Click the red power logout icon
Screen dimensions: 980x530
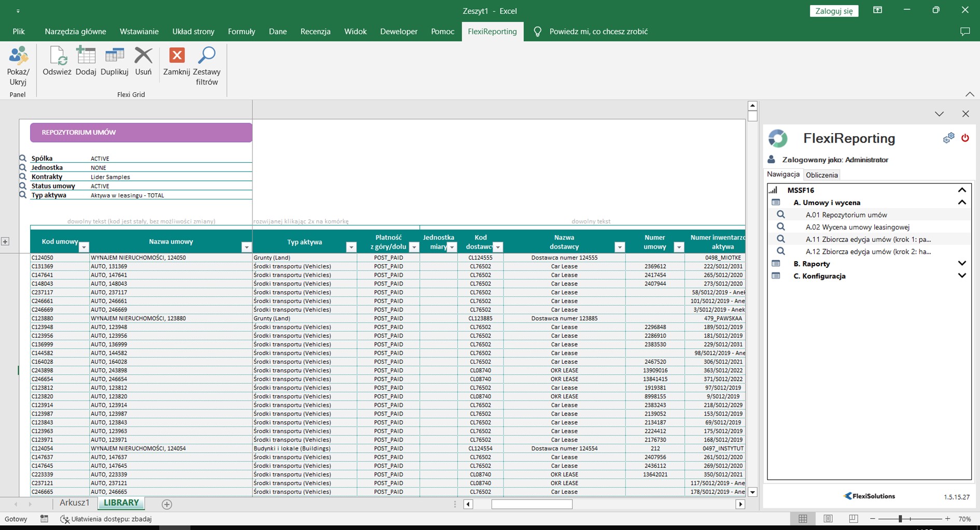(965, 138)
